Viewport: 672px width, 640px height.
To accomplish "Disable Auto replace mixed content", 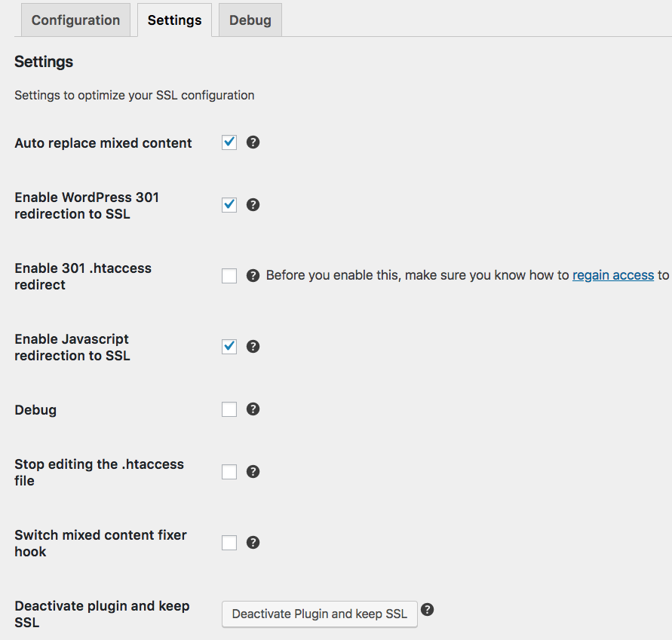I will point(229,142).
